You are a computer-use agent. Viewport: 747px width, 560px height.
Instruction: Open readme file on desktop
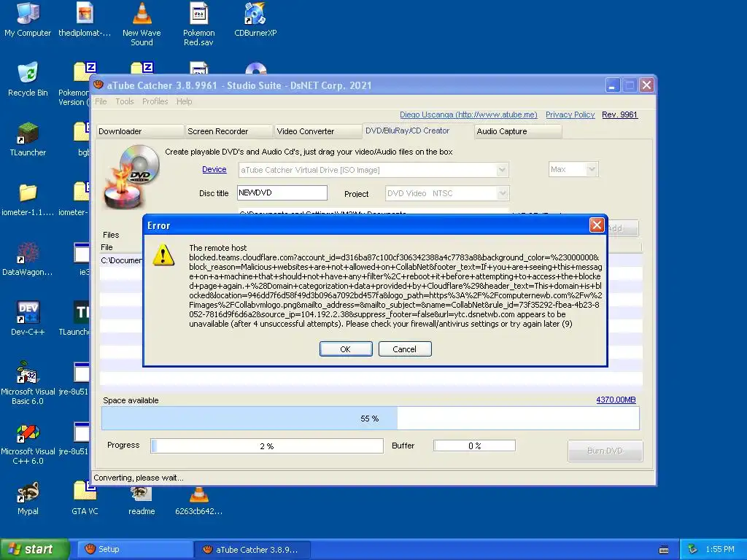(x=142, y=500)
